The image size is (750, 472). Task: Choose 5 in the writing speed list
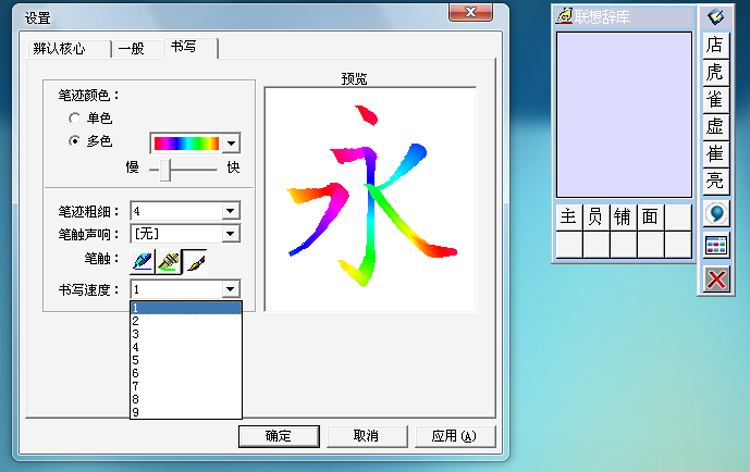click(136, 360)
